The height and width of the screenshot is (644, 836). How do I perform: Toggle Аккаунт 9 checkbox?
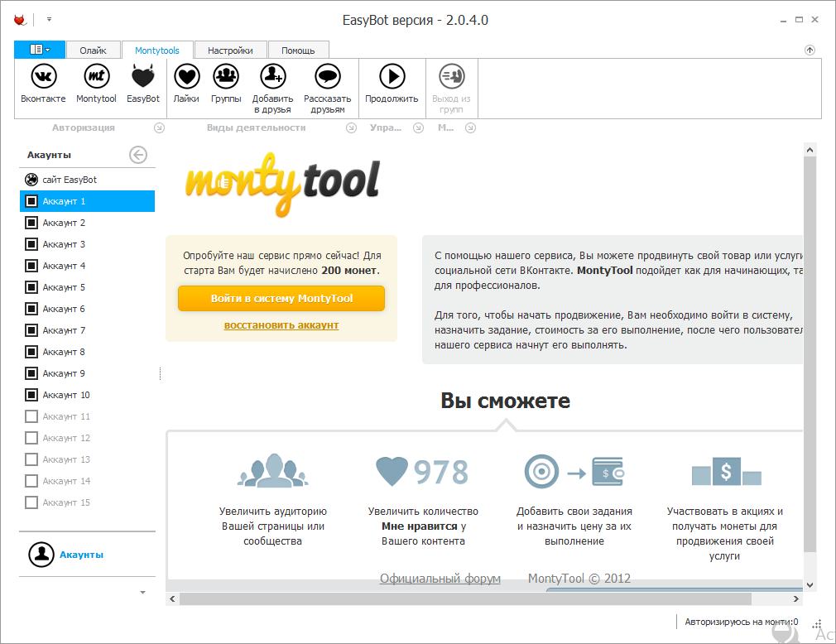[x=31, y=373]
